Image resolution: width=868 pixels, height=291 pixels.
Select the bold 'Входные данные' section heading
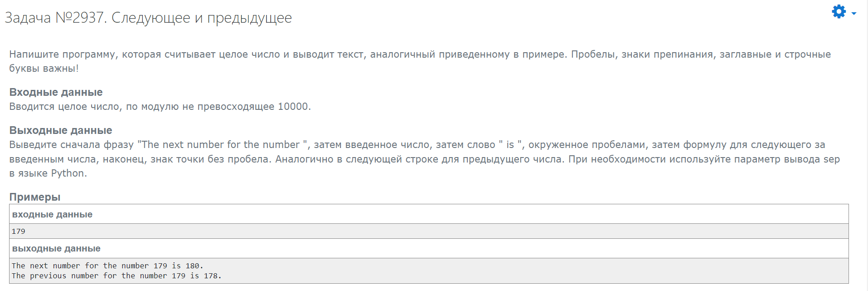coord(56,92)
